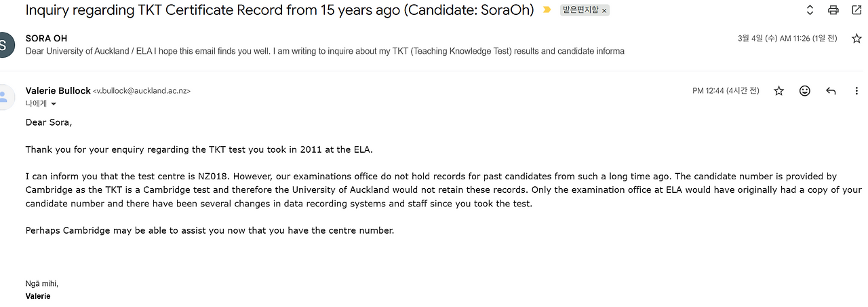Toggle the yellow importance marker
Image resolution: width=868 pixels, height=307 pixels.
547,10
